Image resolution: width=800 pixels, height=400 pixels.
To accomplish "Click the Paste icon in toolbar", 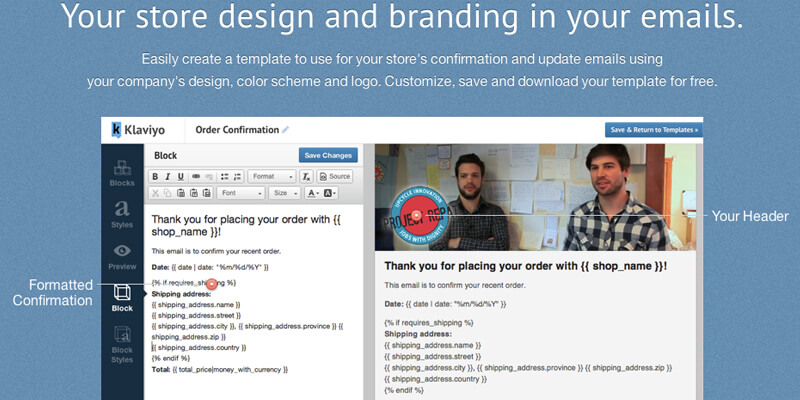I will 181,193.
